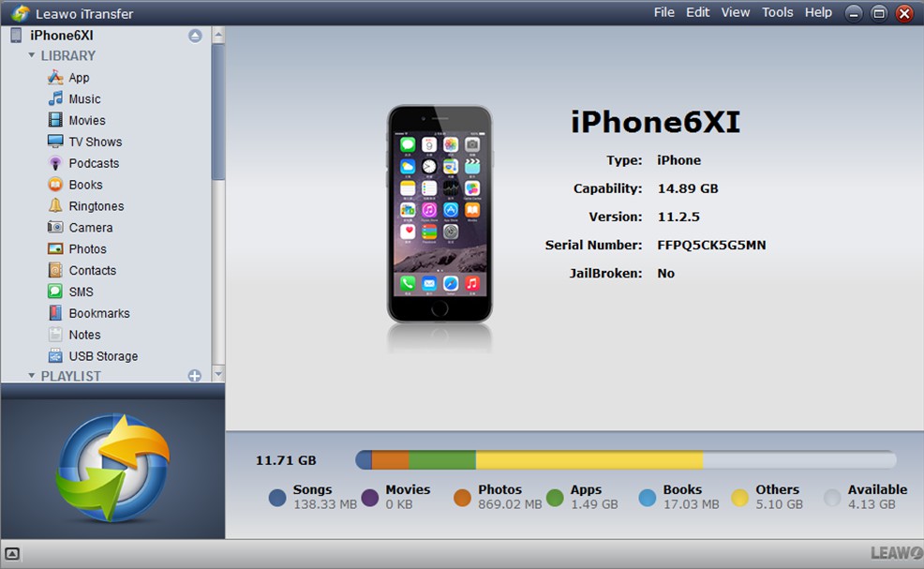Click the JailBroken value No

tap(666, 273)
